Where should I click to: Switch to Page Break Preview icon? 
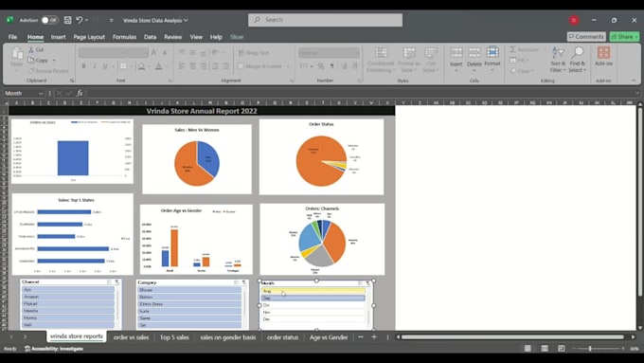(x=562, y=349)
